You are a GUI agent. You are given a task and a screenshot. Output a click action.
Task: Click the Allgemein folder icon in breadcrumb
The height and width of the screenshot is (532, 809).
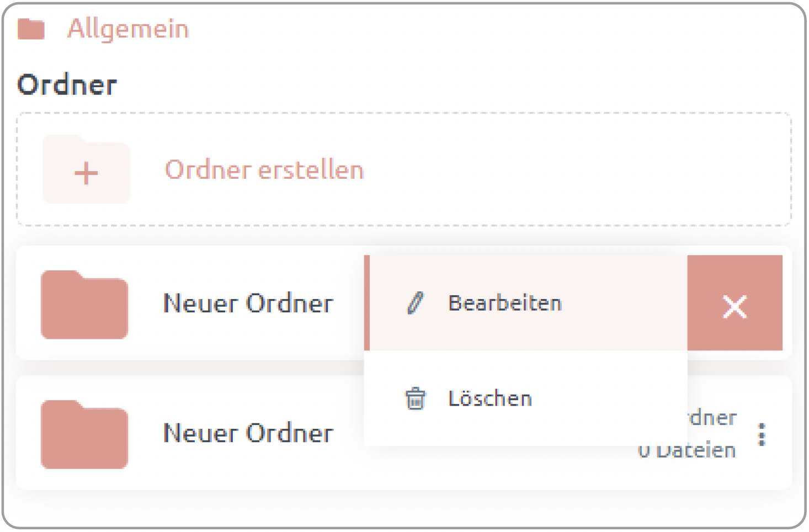(31, 29)
